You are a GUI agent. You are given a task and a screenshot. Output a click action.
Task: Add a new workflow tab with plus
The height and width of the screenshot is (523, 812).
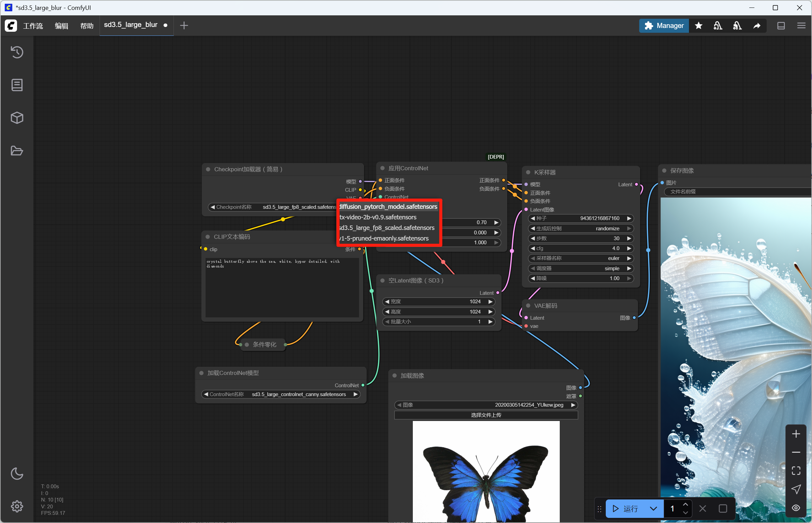pos(184,26)
